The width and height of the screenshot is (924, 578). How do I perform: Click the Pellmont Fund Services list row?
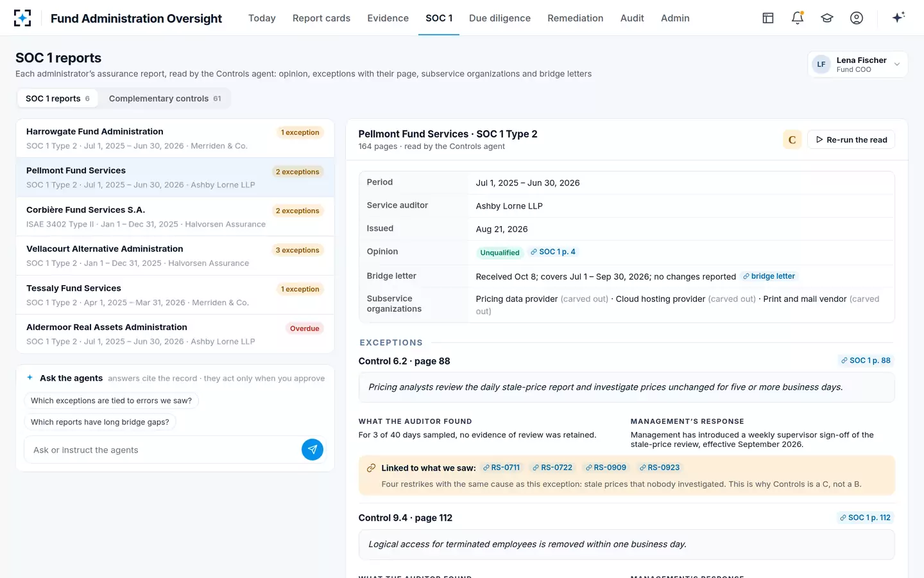click(x=175, y=177)
